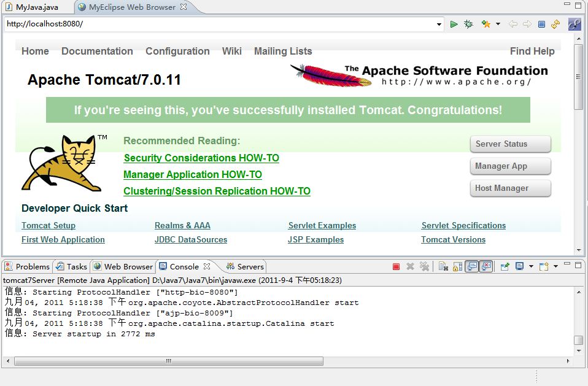588x386 pixels.
Task: Switch to the Web Browser view tab
Action: click(123, 266)
